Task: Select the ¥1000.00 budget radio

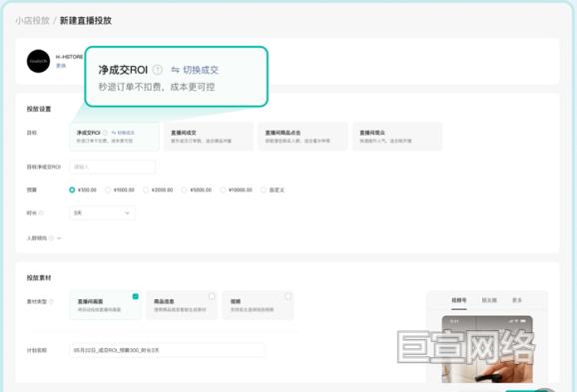Action: (108, 191)
